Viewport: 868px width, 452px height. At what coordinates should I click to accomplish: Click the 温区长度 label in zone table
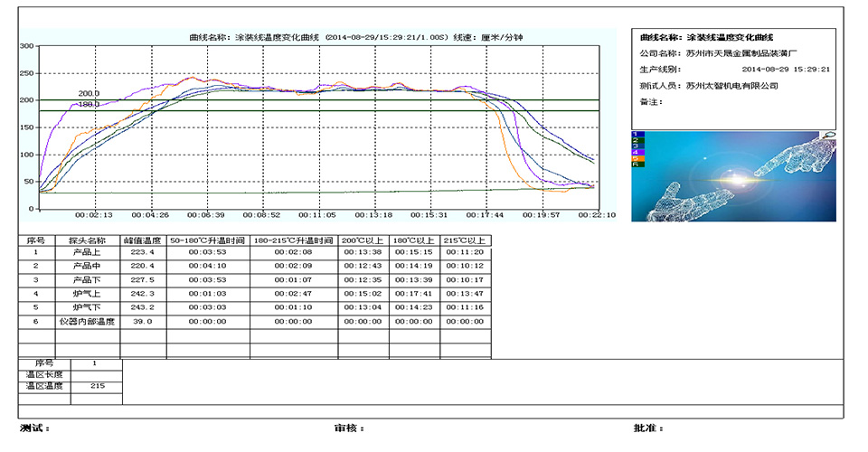pos(44,374)
